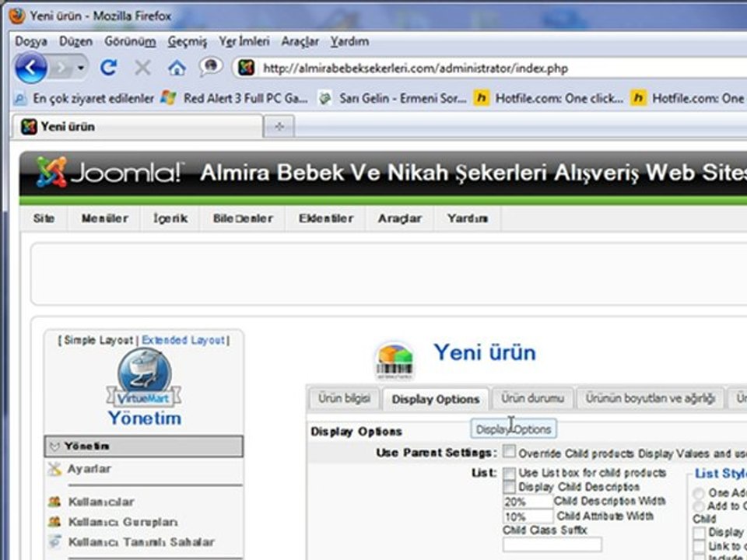The image size is (747, 560).
Task: Open the Görünüm menu
Action: pyautogui.click(x=130, y=41)
